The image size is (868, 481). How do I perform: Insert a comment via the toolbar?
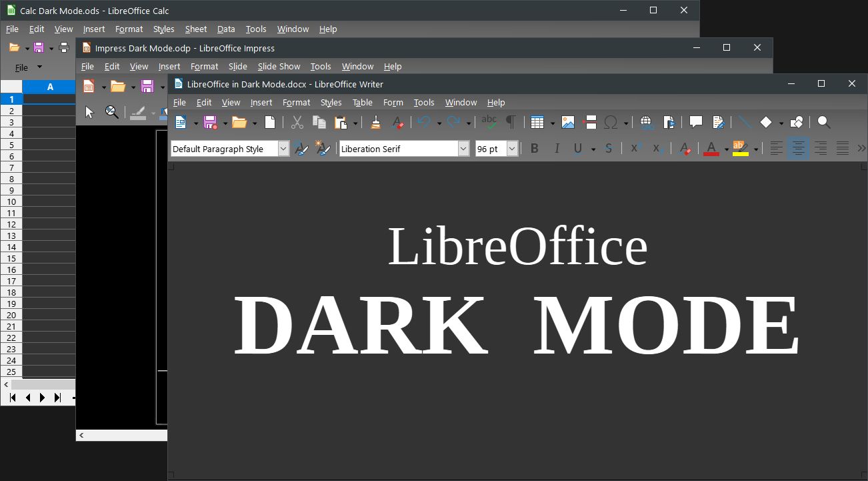pyautogui.click(x=695, y=122)
